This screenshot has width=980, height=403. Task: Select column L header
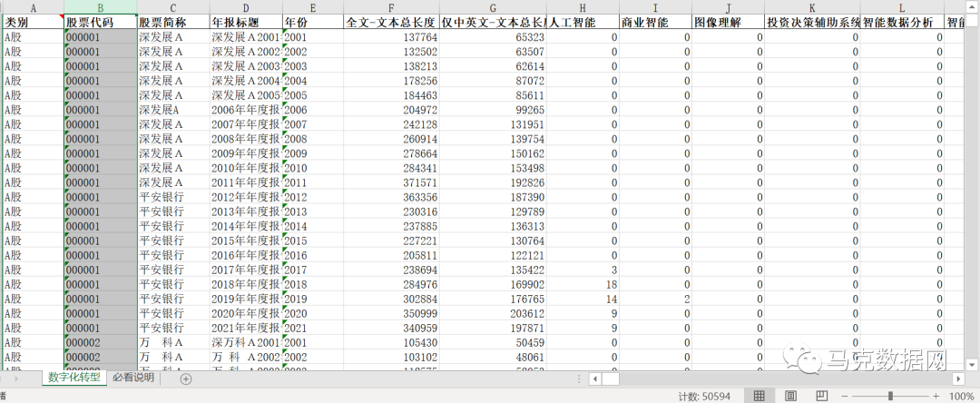902,7
